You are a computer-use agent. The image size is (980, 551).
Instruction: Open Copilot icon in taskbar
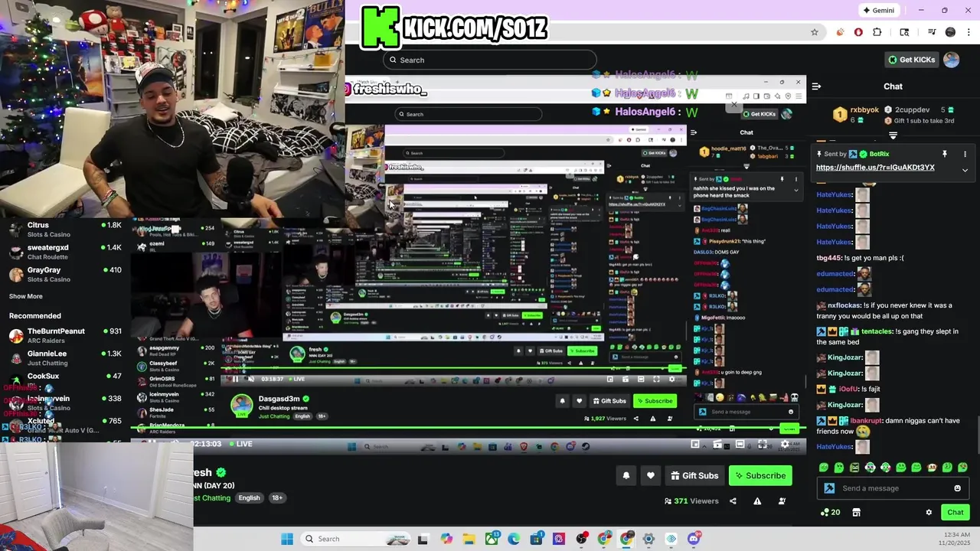click(x=446, y=539)
